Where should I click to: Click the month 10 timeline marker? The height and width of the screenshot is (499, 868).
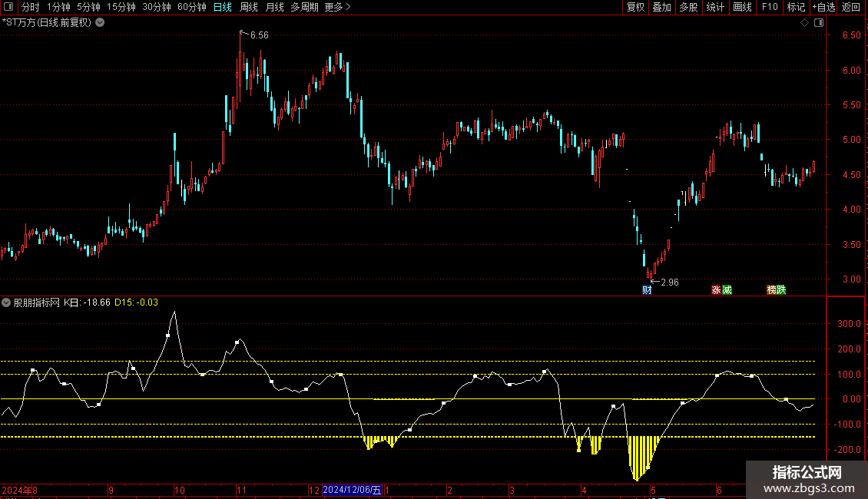(x=179, y=490)
